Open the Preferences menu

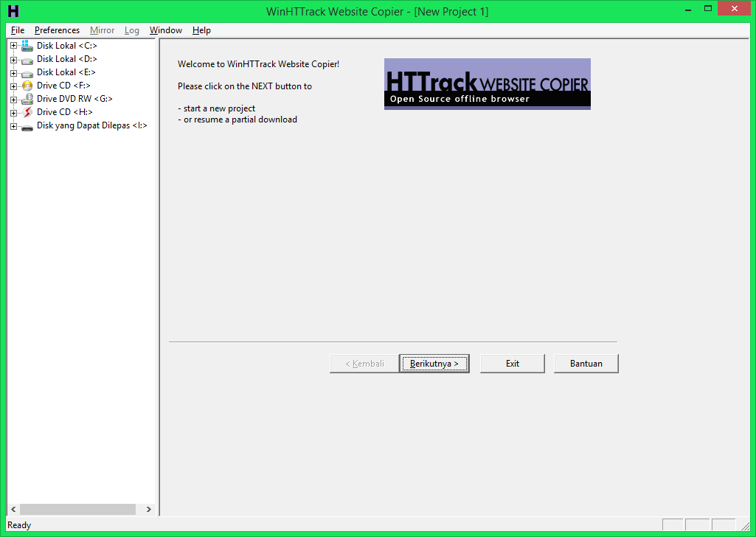pyautogui.click(x=57, y=30)
